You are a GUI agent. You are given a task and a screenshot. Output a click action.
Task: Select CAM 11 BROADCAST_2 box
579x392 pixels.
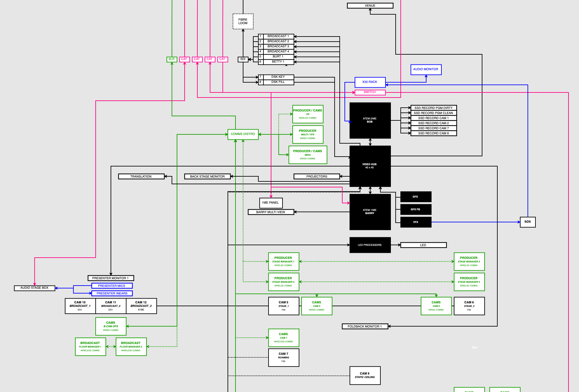tap(111, 306)
